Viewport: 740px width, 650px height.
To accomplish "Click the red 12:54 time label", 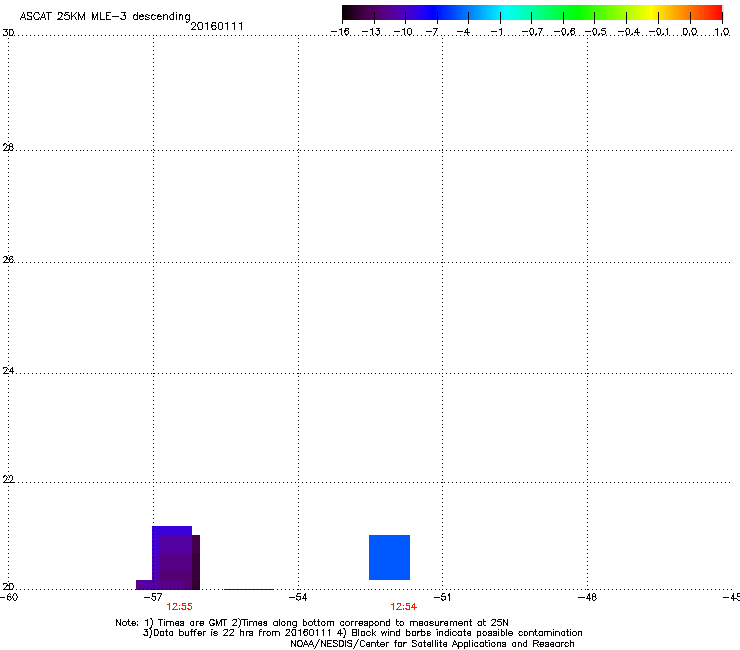I will point(404,607).
